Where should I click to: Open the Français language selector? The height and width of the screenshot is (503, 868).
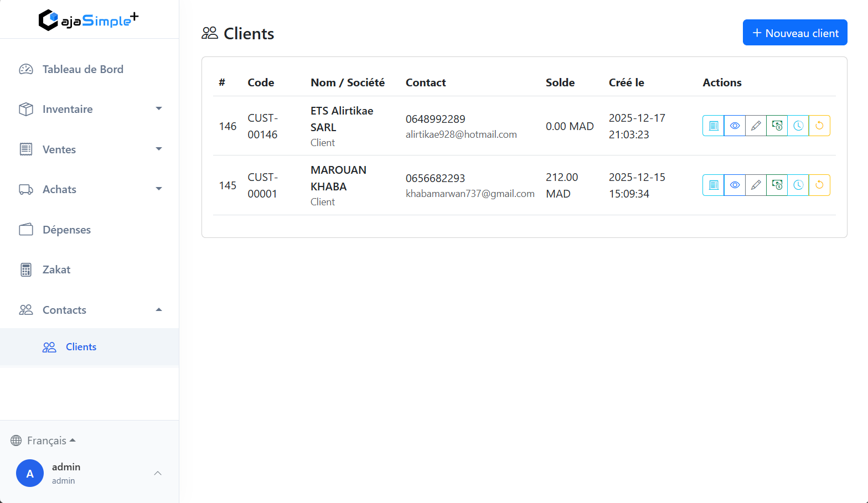[x=43, y=440]
